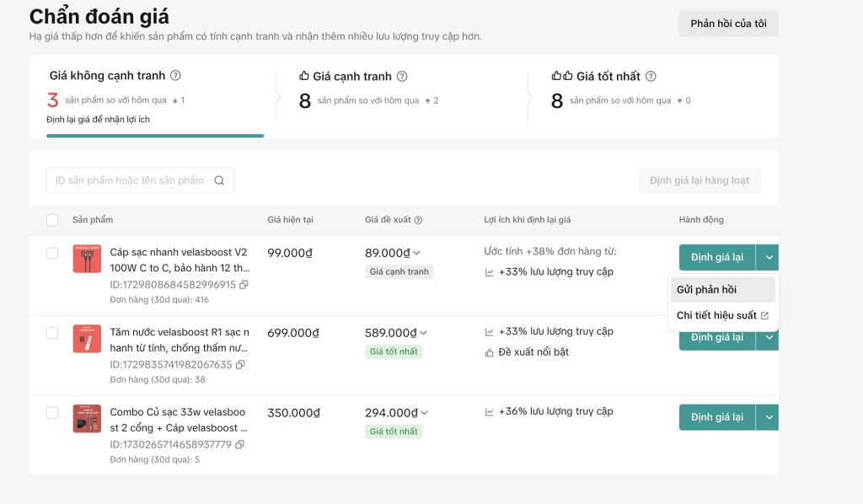Click help icon beside Giá không cạnh tranh
This screenshot has width=863, height=504.
[175, 76]
